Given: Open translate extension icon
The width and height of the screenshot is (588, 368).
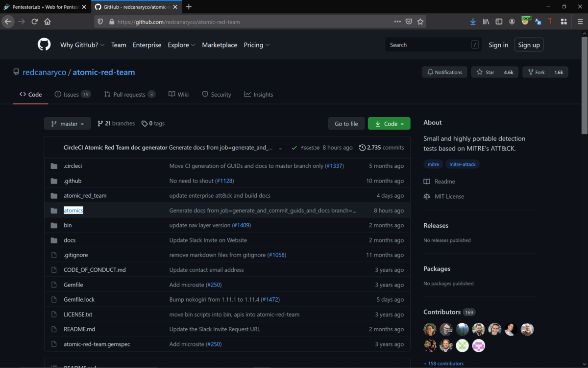Looking at the screenshot, I should [x=538, y=22].
